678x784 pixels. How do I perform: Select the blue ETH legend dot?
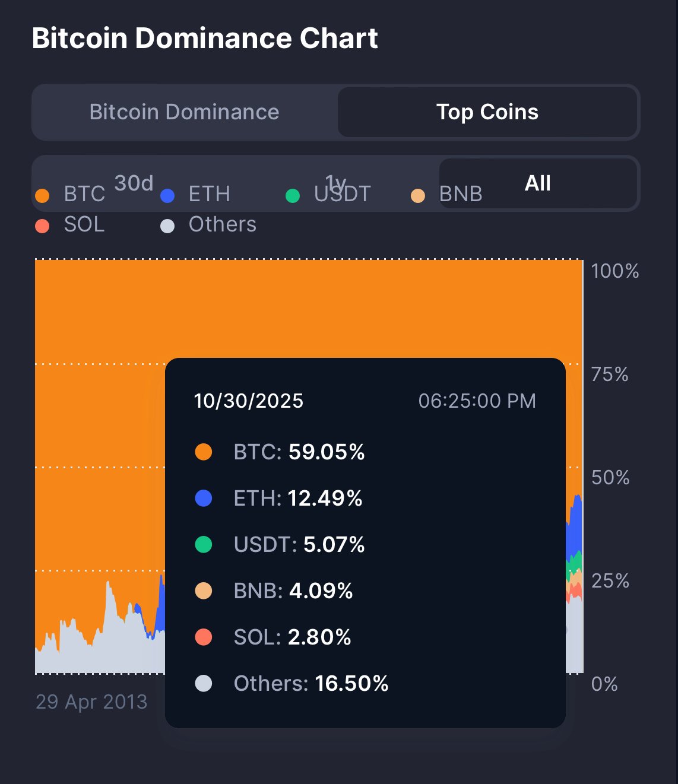(x=167, y=194)
